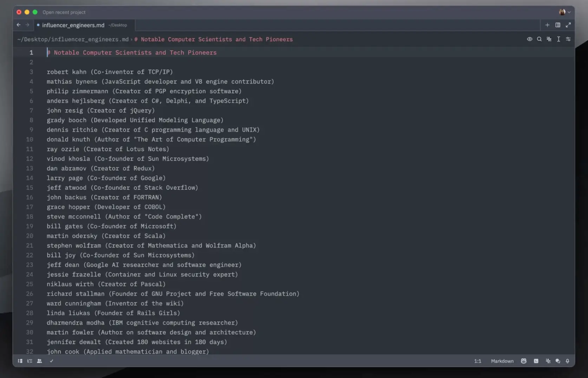This screenshot has width=588, height=378.
Task: Select the influencer_engineers.md tab
Action: (x=73, y=25)
